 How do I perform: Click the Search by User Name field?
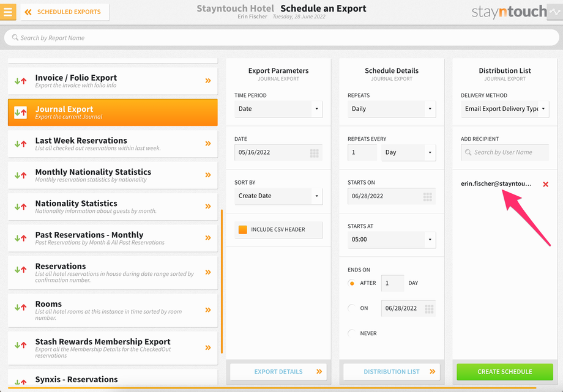click(x=505, y=152)
